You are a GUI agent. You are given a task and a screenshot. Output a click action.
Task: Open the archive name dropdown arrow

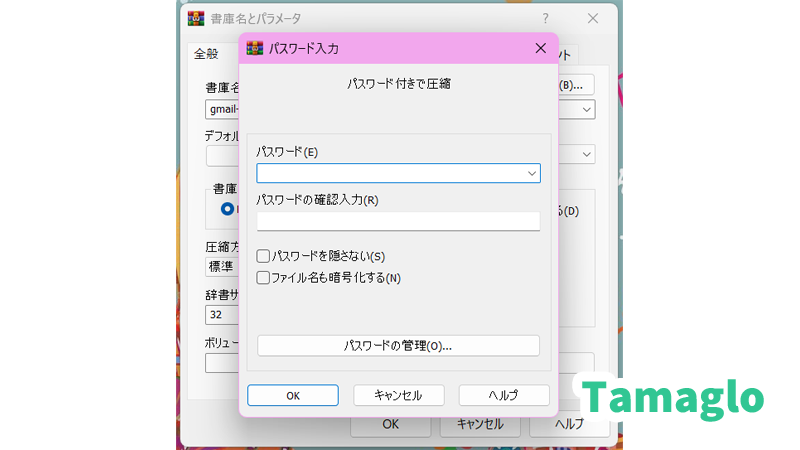tap(585, 109)
